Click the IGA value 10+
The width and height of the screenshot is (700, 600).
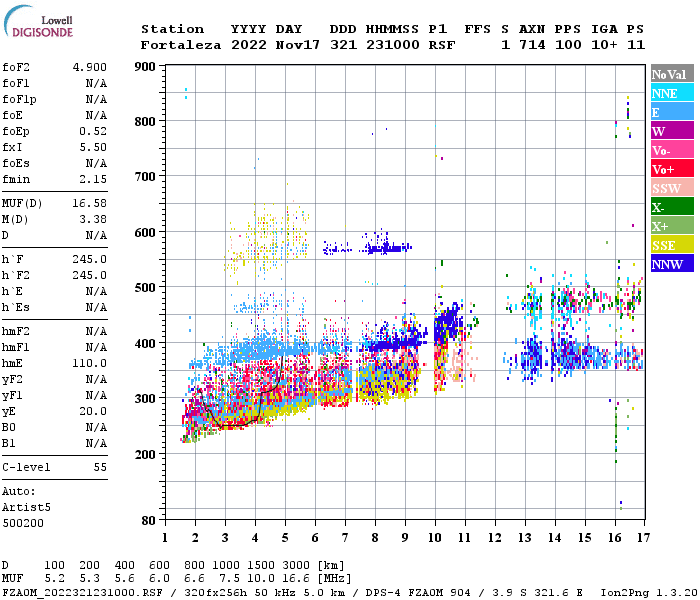tap(604, 45)
